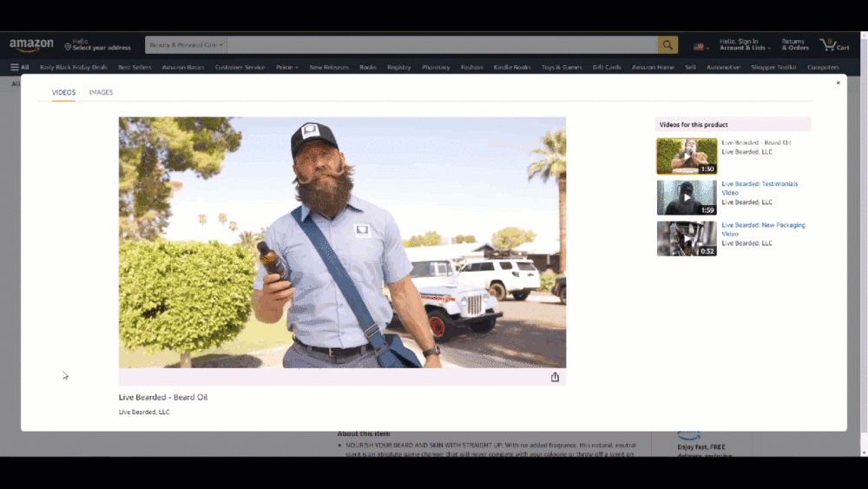
Task: Open the Amazon logo home link
Action: coord(31,45)
